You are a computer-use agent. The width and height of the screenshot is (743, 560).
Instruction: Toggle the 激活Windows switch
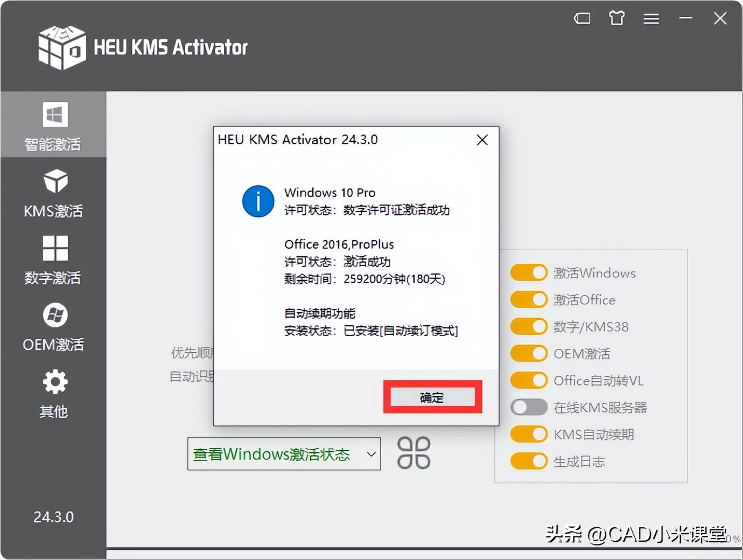[529, 273]
